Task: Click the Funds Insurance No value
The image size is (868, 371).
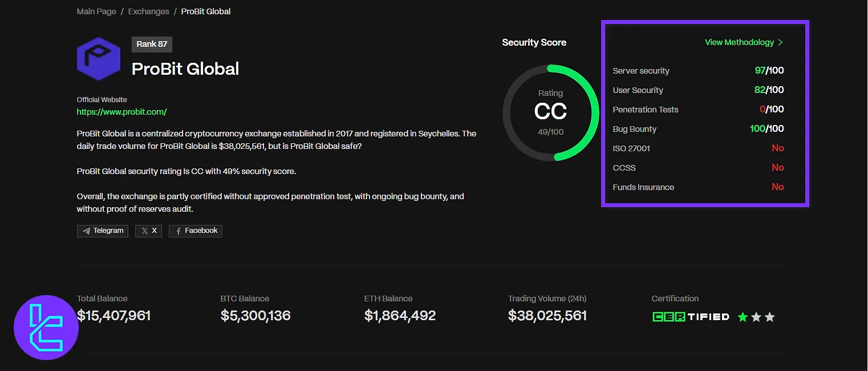Action: click(778, 187)
